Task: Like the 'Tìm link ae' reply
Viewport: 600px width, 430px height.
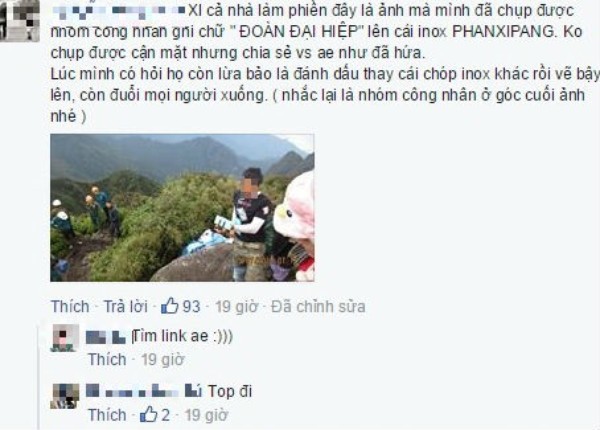Action: click(107, 360)
